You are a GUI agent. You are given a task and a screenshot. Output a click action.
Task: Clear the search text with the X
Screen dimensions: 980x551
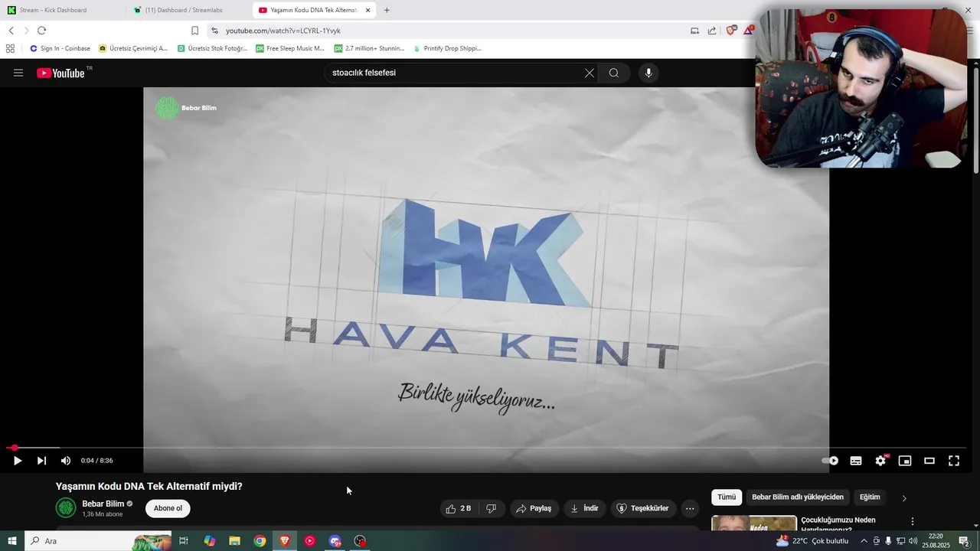click(x=590, y=73)
